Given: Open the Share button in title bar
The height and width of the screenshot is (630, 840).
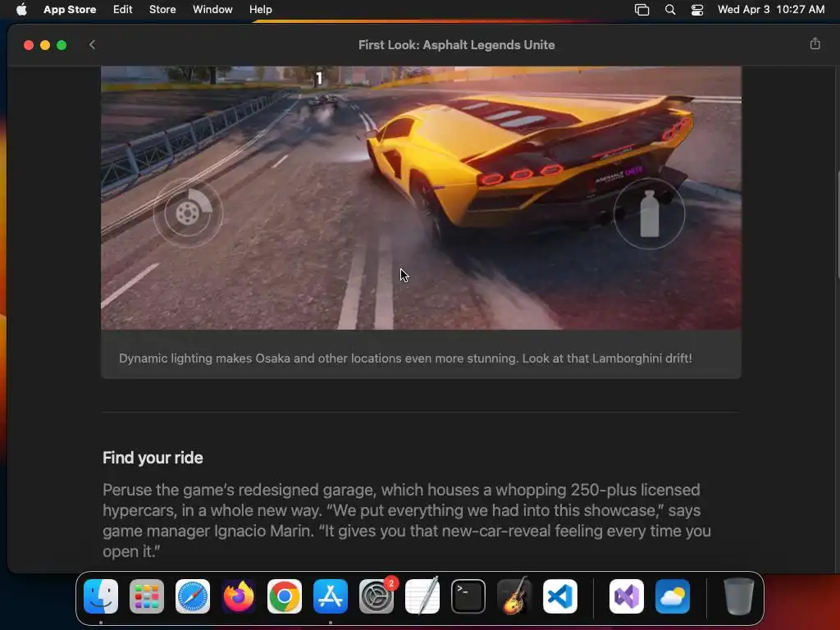Looking at the screenshot, I should (815, 44).
